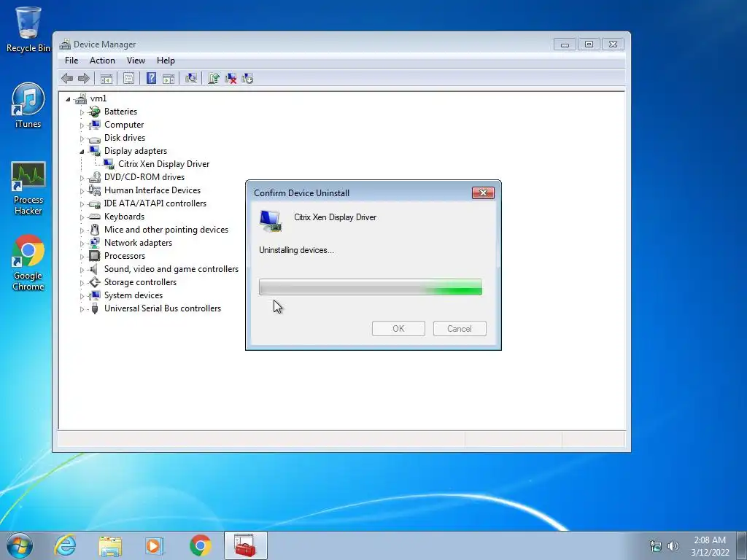This screenshot has height=560, width=747.
Task: Click the network tray icon
Action: tap(656, 546)
